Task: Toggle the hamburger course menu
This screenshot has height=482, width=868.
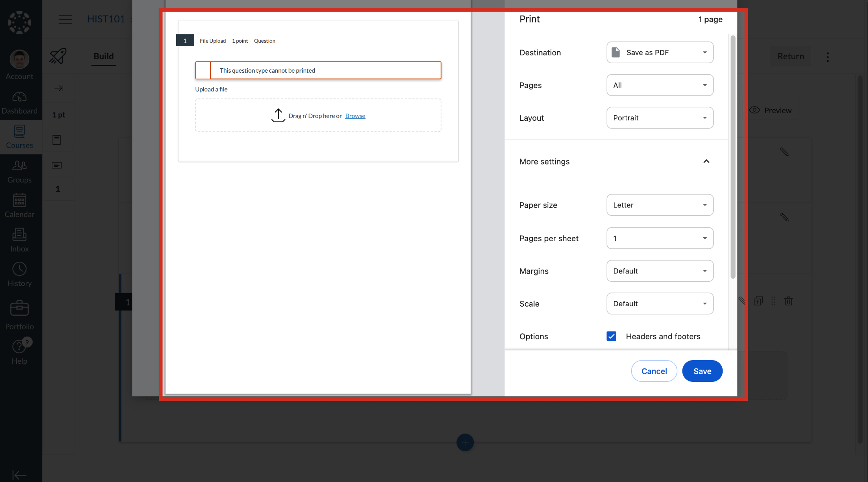Action: tap(65, 19)
